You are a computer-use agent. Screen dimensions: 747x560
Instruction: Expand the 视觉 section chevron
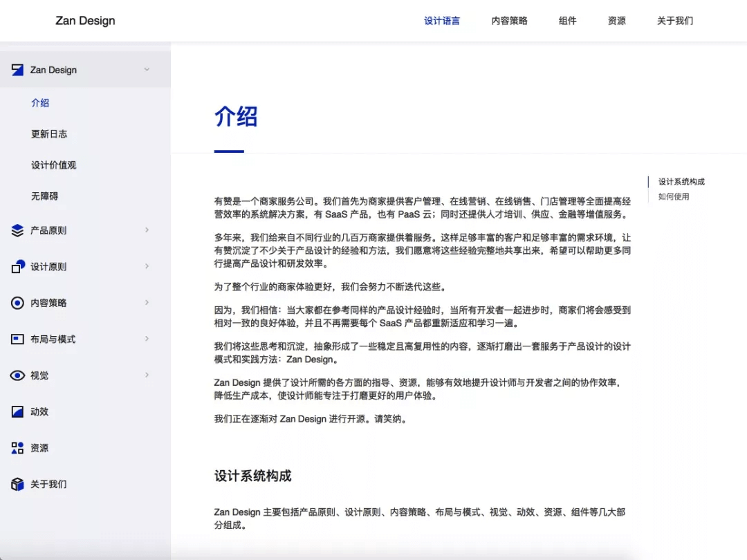pyautogui.click(x=147, y=375)
